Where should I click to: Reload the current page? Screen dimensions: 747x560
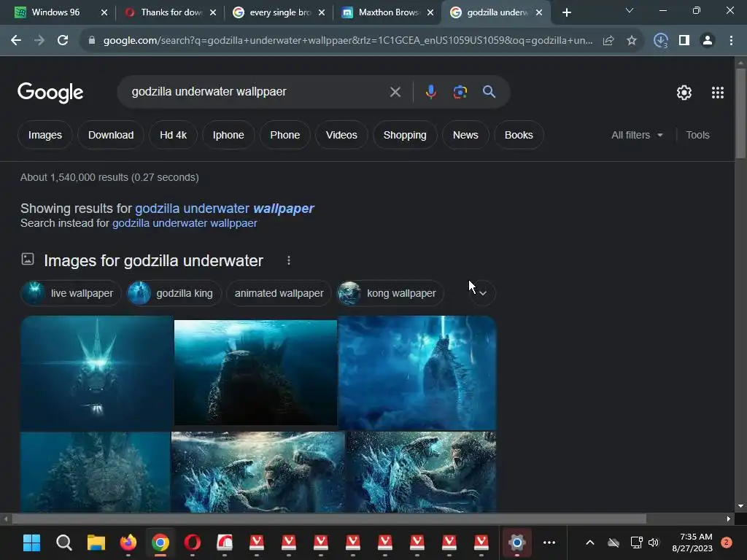point(63,41)
